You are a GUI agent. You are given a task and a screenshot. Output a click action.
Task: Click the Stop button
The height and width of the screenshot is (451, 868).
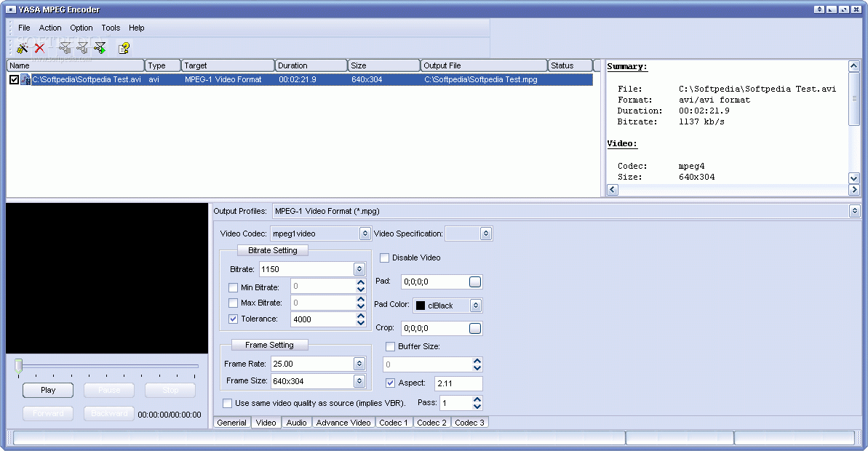click(x=170, y=390)
